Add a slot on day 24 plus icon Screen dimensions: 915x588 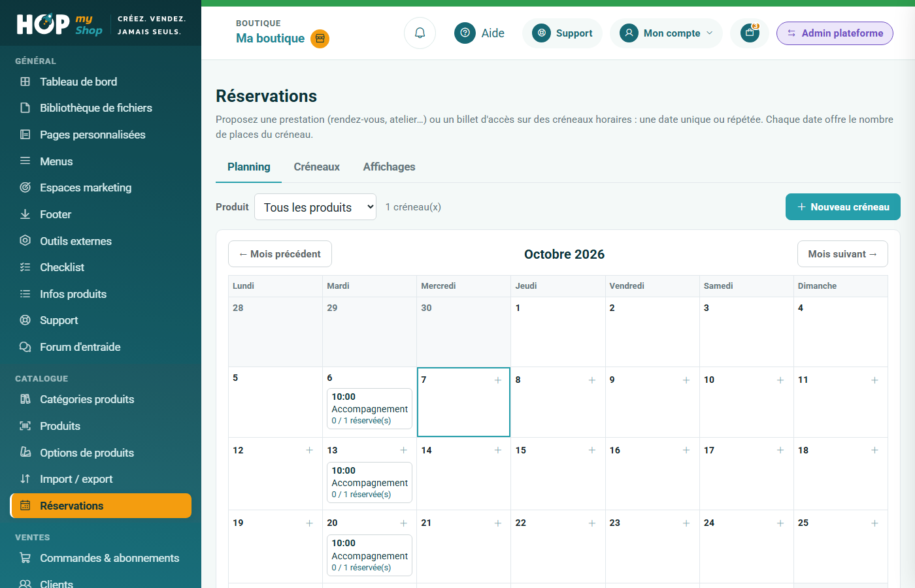[x=780, y=523]
